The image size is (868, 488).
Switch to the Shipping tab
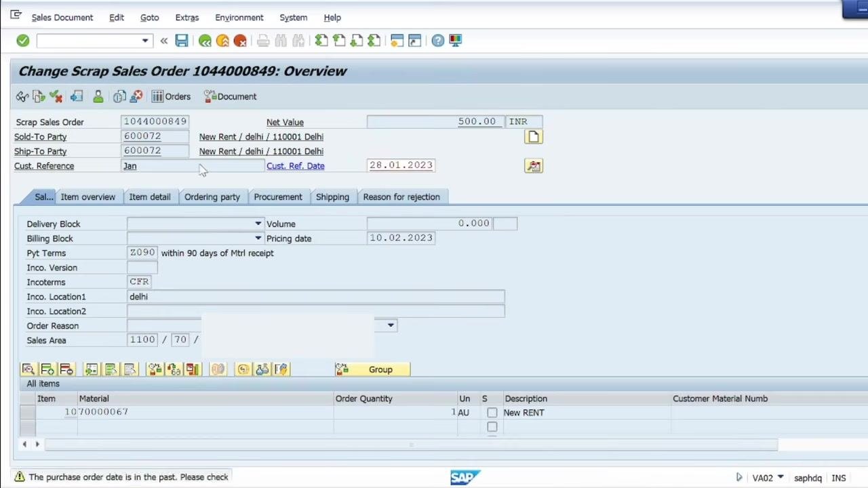point(332,197)
